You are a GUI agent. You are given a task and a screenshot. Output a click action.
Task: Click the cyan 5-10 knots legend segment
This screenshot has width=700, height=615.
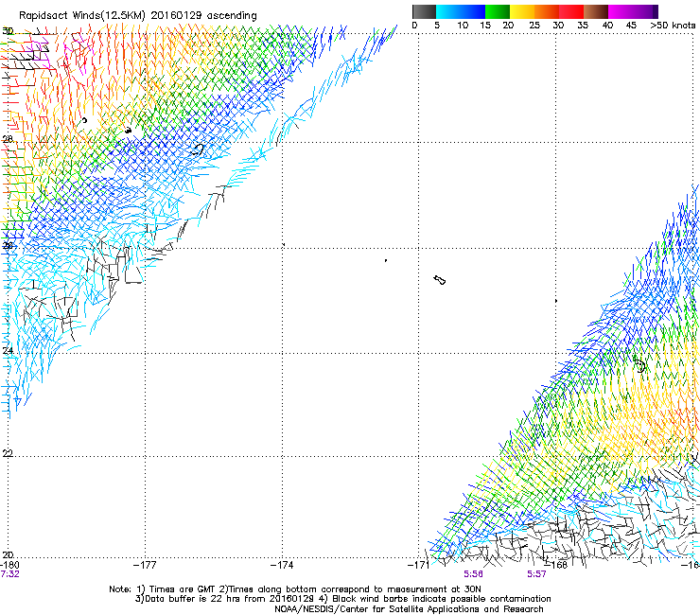point(448,11)
